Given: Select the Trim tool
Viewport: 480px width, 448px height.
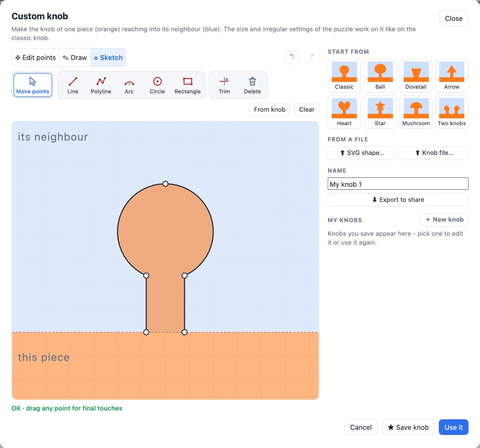Looking at the screenshot, I should tap(224, 85).
